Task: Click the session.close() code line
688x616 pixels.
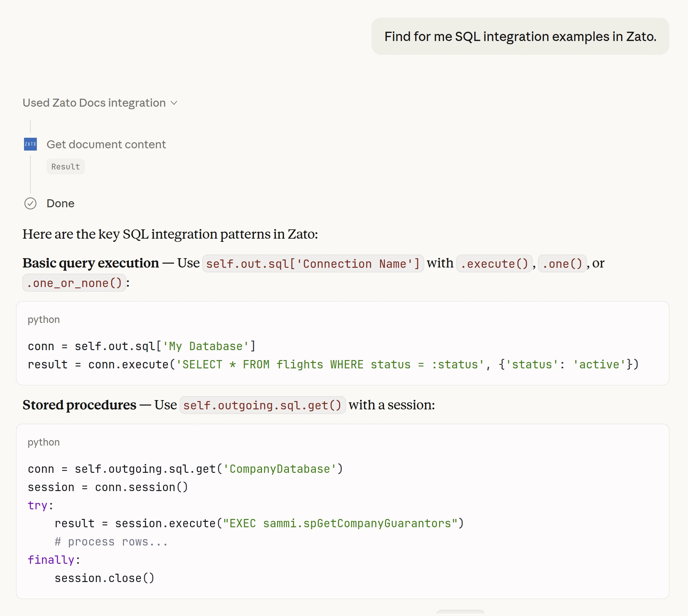Action: click(104, 579)
